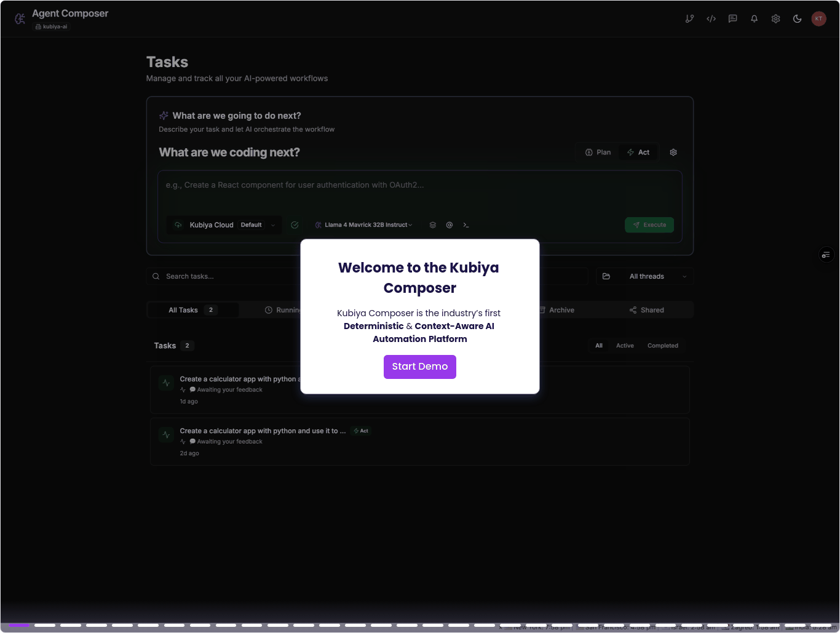This screenshot has height=633, width=840.
Task: Open the chat message icon in header
Action: point(732,19)
